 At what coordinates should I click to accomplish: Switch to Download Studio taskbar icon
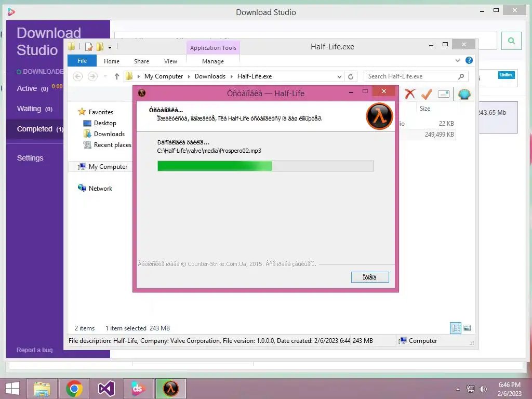pyautogui.click(x=138, y=389)
